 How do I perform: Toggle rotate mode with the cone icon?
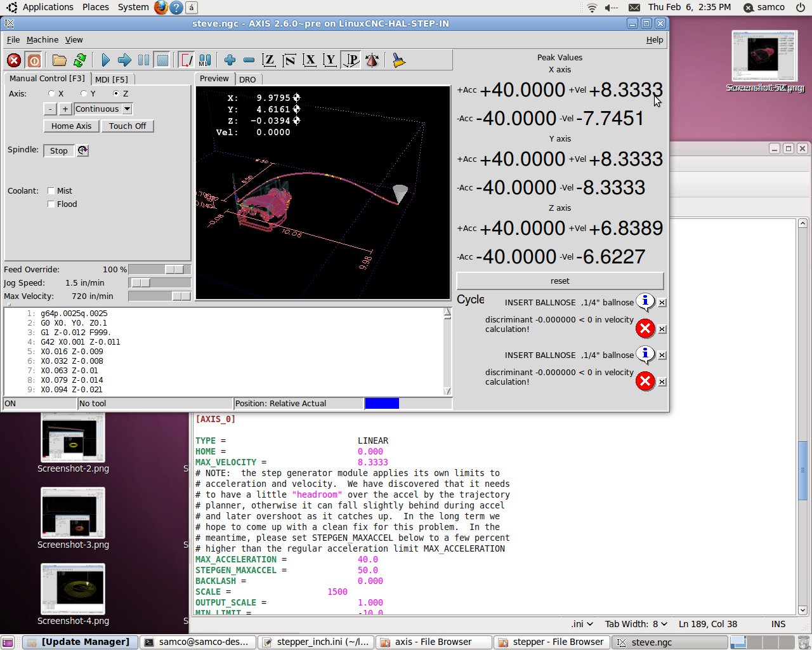pos(372,60)
